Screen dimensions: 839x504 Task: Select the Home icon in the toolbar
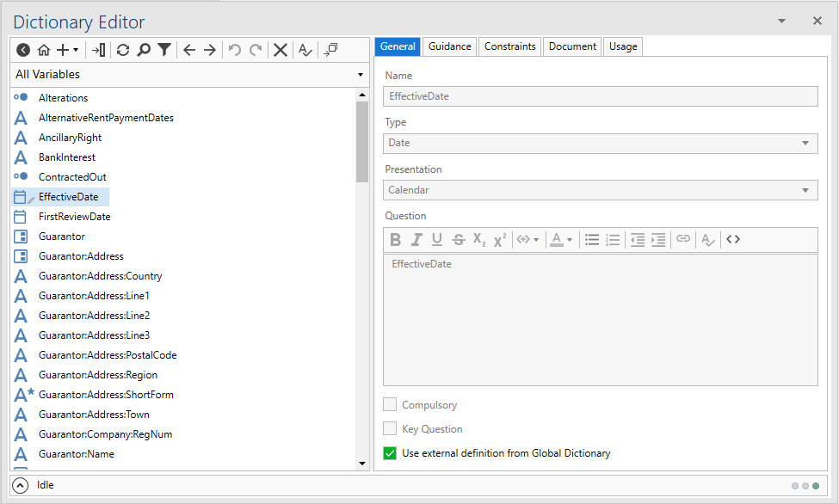click(x=44, y=50)
